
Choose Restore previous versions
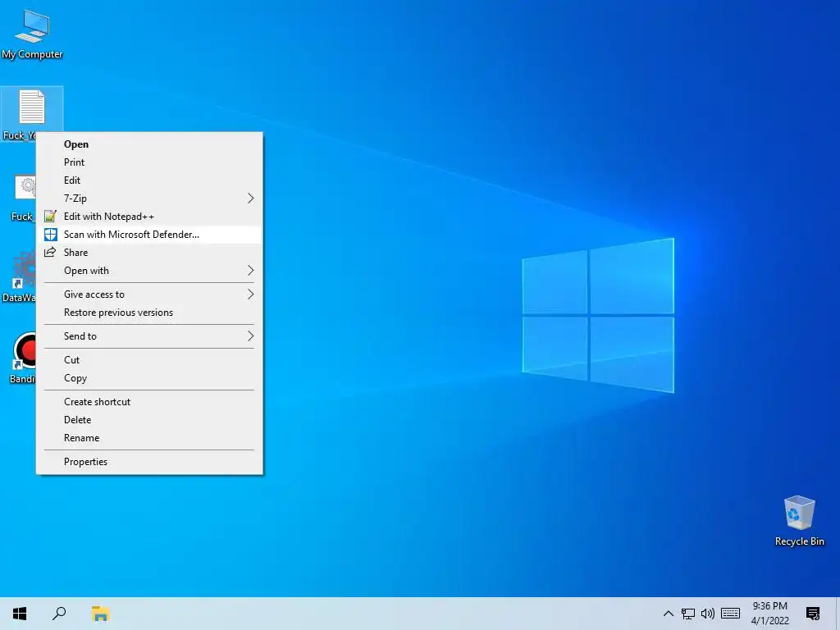149,313
